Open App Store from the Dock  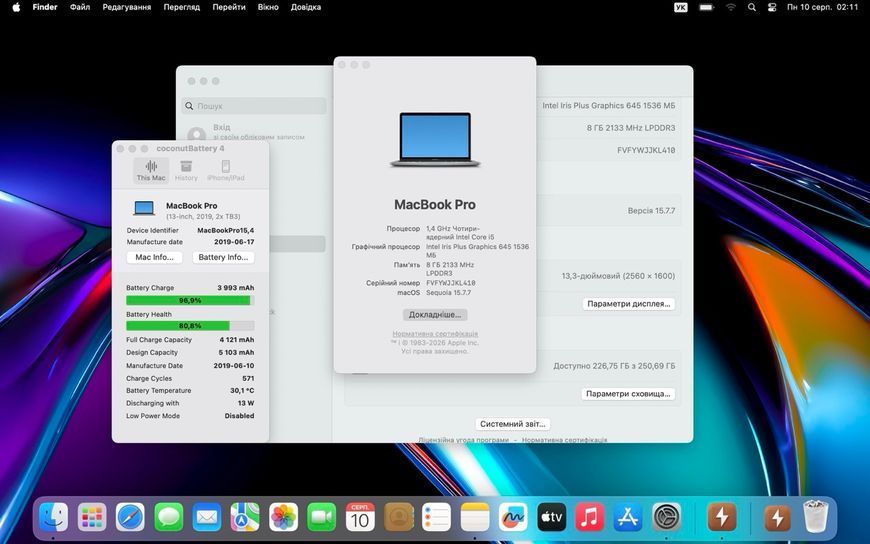(x=628, y=517)
